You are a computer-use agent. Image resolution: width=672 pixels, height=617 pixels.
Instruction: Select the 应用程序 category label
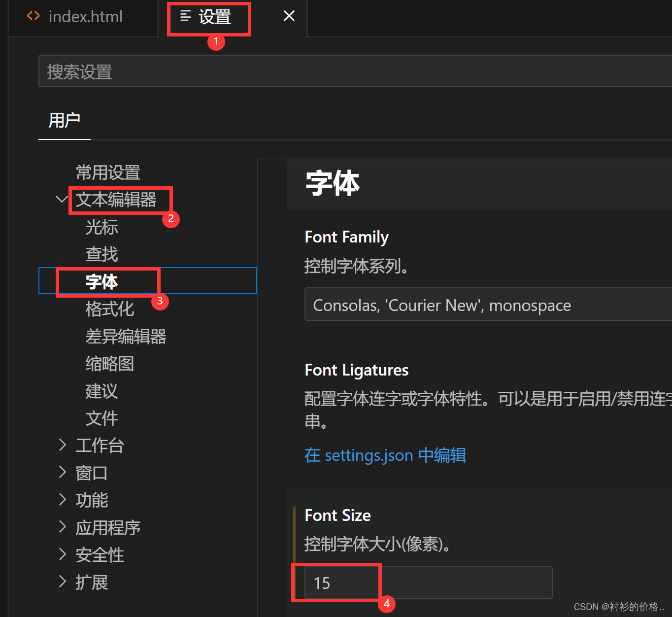pos(108,528)
